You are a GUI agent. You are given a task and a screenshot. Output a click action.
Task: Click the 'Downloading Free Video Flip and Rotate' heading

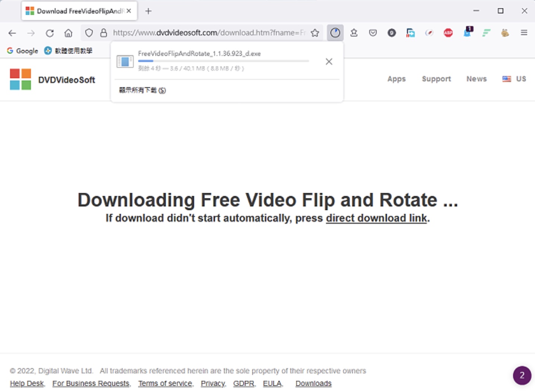click(267, 200)
